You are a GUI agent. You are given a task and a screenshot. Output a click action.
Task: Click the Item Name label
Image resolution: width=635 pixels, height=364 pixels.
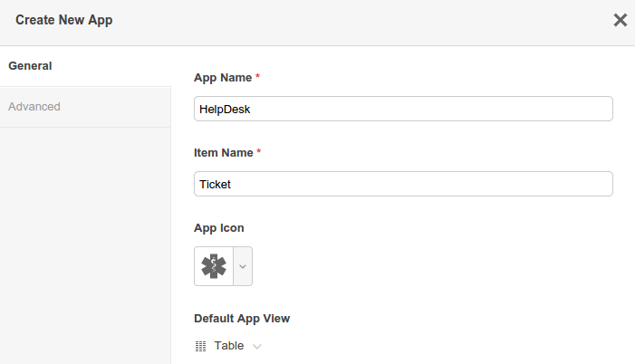coord(223,153)
